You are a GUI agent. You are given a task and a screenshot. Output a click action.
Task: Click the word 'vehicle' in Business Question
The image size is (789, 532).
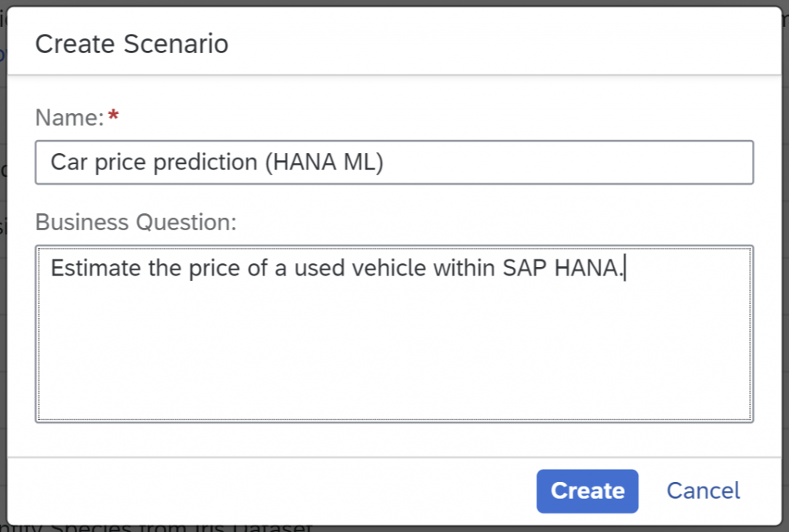click(x=389, y=268)
